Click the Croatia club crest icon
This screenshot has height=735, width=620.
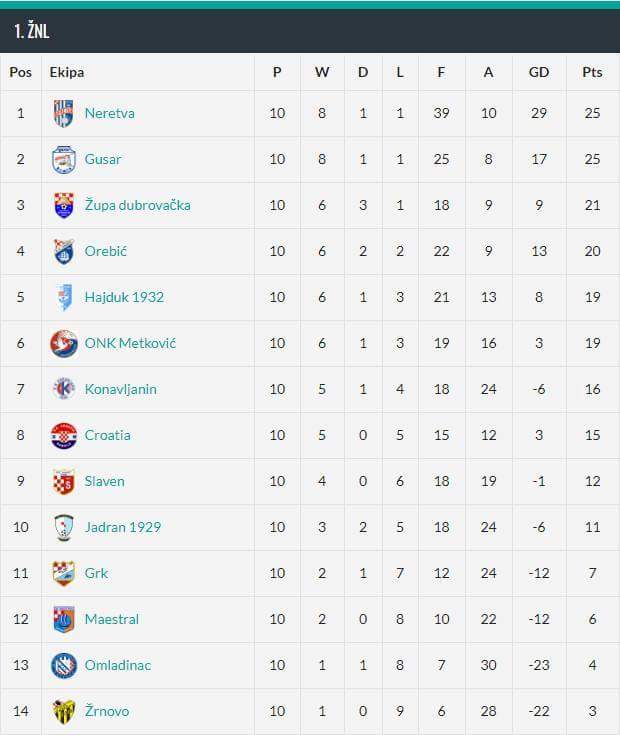click(63, 435)
